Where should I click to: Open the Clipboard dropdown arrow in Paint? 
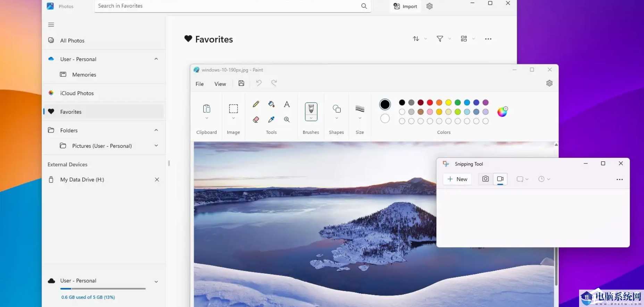[x=207, y=118]
